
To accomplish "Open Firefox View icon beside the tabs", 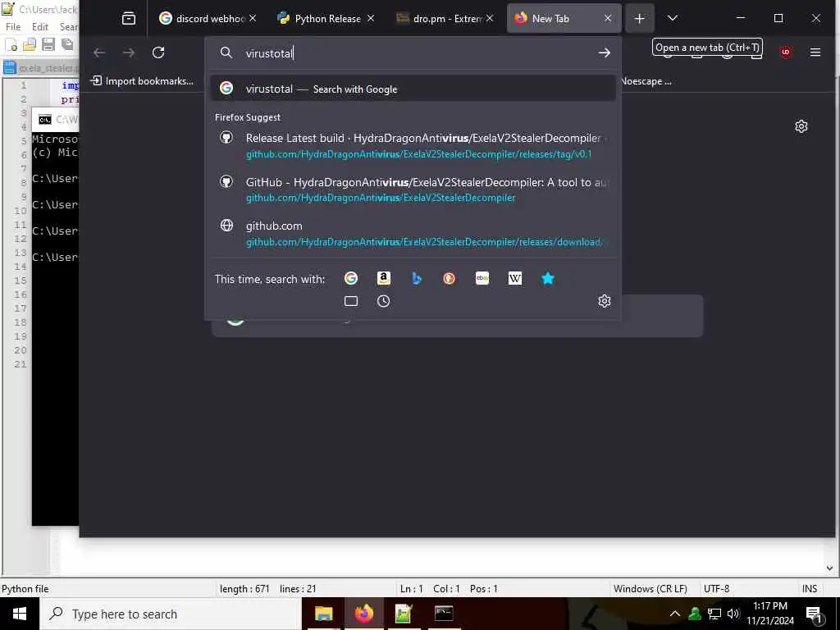I will click(129, 19).
